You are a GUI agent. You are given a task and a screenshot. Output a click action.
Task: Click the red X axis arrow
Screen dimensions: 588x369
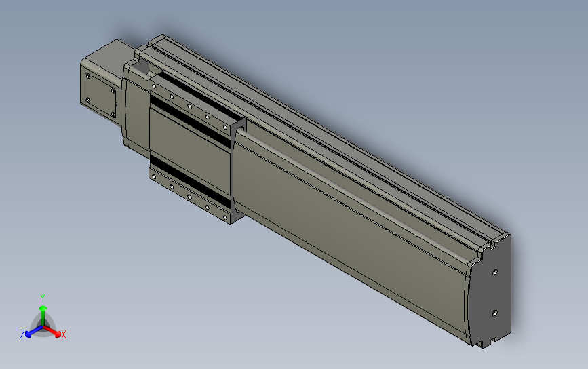point(53,331)
